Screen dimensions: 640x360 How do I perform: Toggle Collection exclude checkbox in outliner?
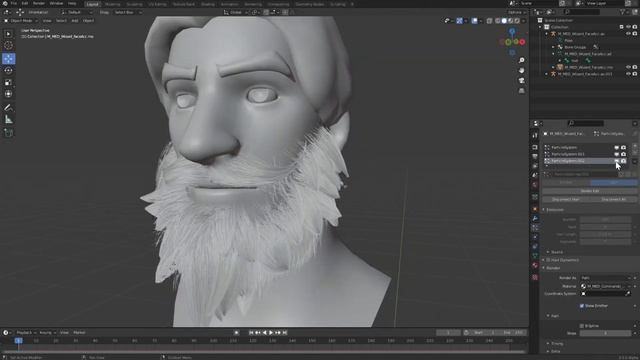(x=621, y=27)
